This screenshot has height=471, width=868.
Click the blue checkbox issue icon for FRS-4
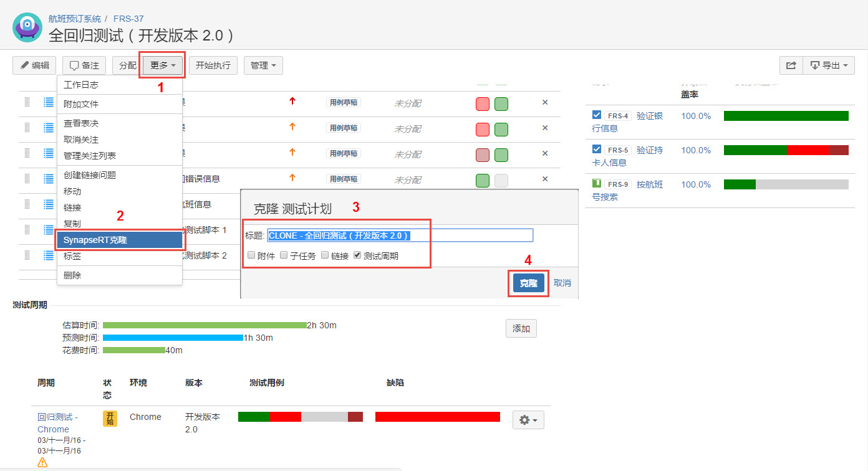pyautogui.click(x=597, y=115)
